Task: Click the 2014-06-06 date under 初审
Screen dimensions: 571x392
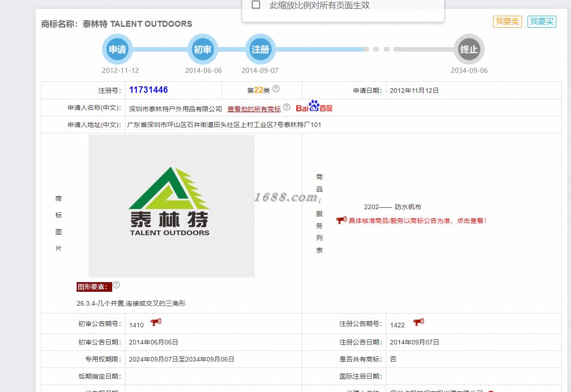Action: (x=204, y=71)
